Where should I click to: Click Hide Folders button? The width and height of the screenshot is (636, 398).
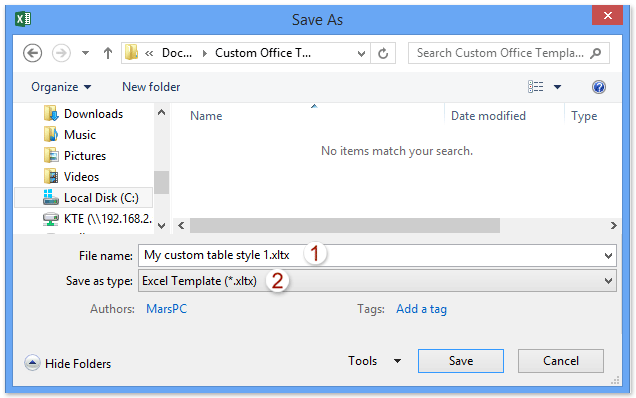click(x=68, y=363)
